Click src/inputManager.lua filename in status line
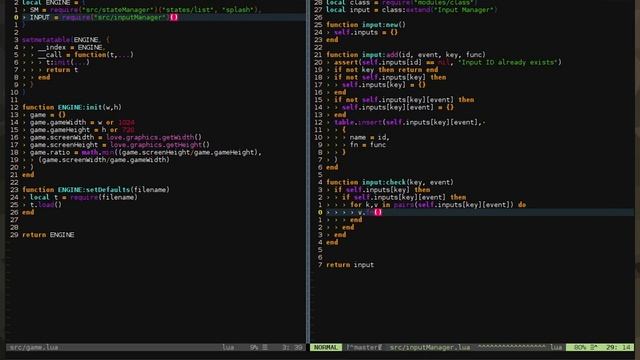Viewport: 640px width, 360px height. click(429, 347)
